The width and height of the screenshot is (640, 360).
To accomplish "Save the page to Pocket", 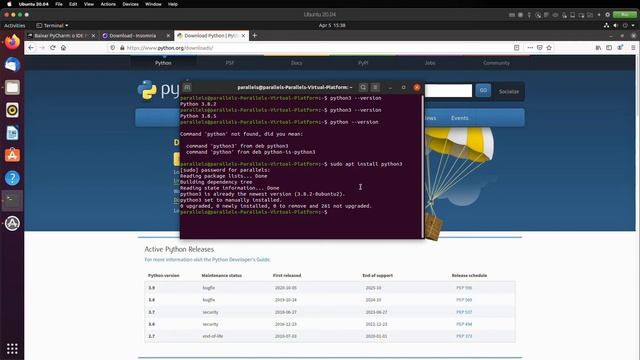I will pos(540,48).
